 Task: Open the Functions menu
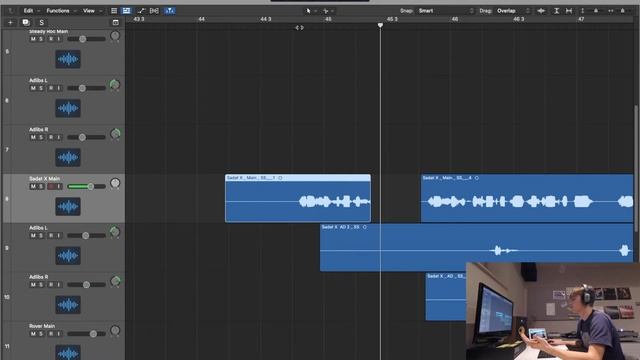(58, 11)
